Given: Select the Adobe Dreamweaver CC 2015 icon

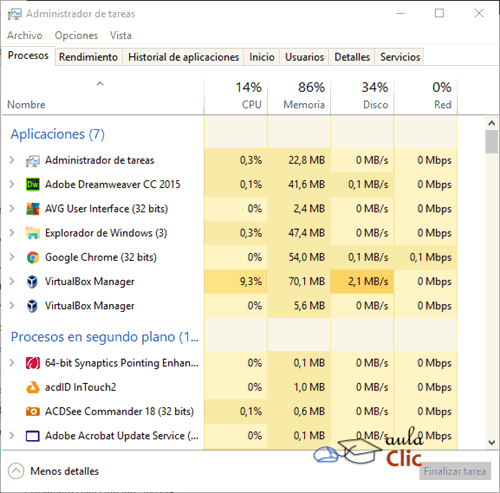Looking at the screenshot, I should (x=33, y=184).
